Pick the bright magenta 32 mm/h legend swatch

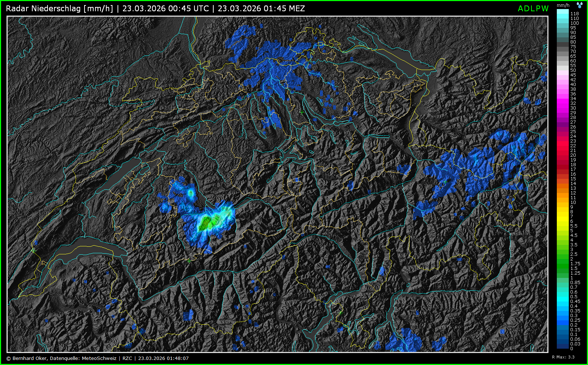(x=563, y=103)
